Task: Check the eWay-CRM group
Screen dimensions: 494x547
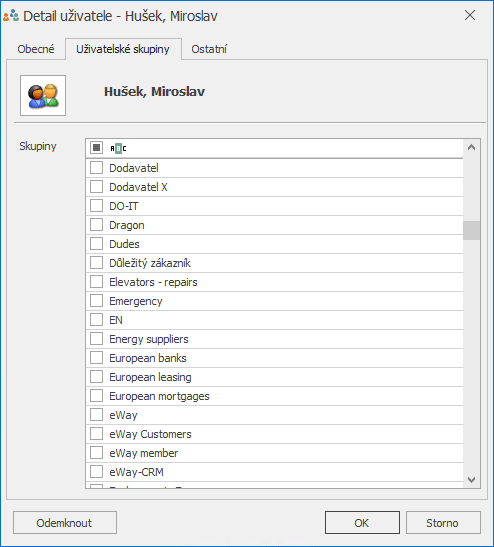Action: pyautogui.click(x=96, y=472)
